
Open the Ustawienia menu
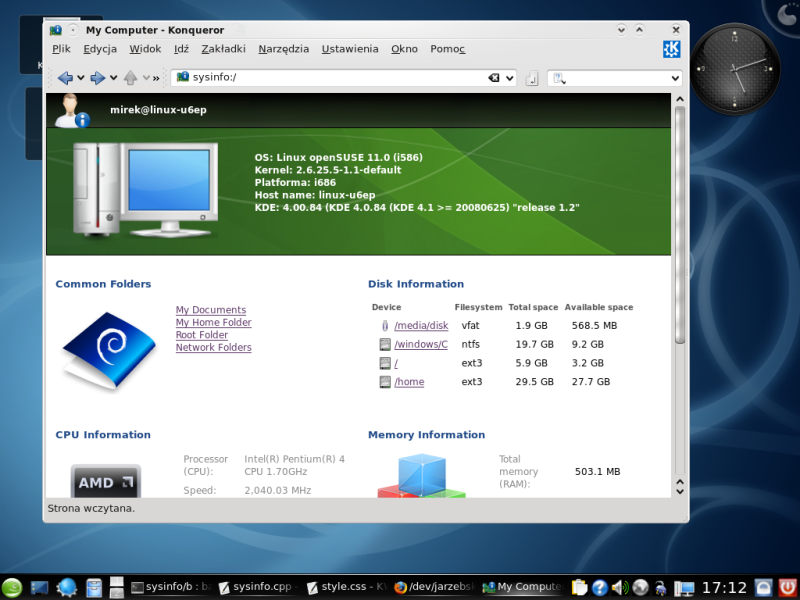[350, 49]
